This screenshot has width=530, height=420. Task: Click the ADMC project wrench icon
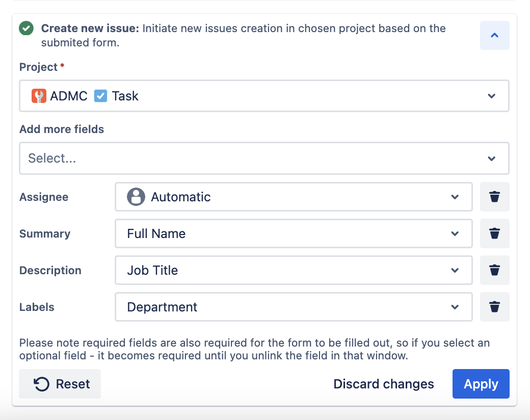click(x=39, y=96)
